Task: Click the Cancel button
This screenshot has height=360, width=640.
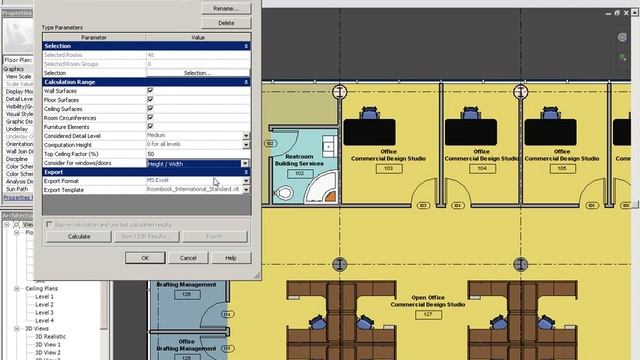Action: [x=188, y=258]
